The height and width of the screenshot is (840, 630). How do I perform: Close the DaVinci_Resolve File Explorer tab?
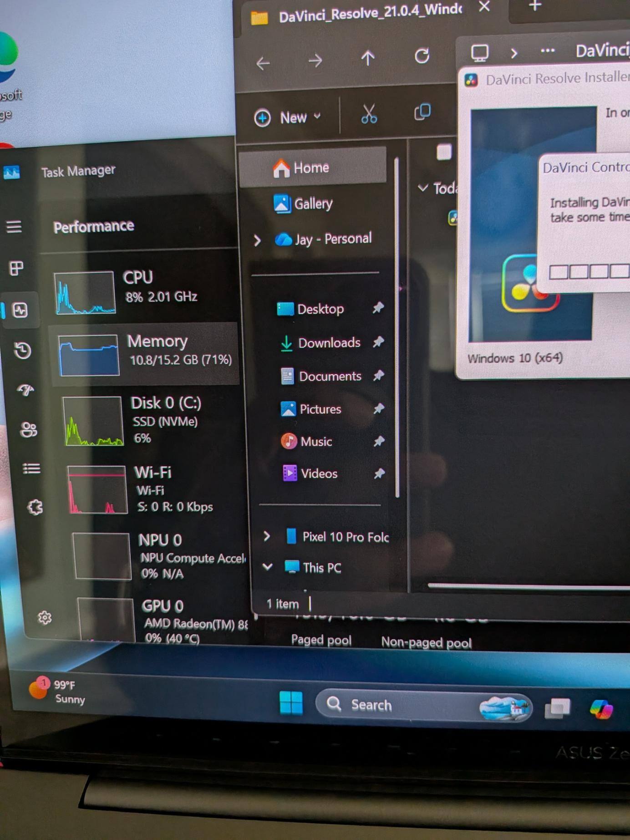[x=485, y=6]
